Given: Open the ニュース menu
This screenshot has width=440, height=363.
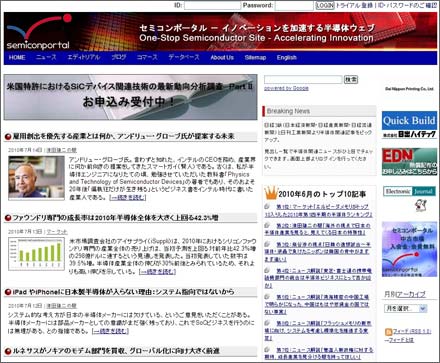Looking at the screenshot, I should click(x=46, y=57).
